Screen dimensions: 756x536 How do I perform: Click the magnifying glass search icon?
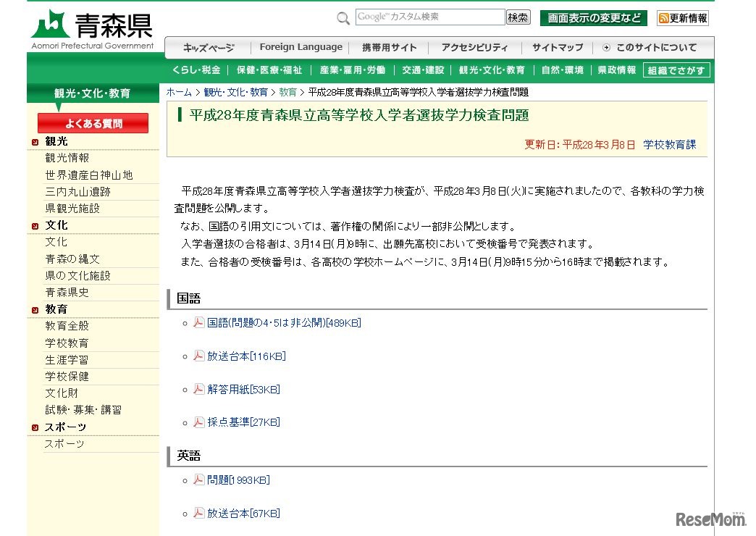(343, 17)
